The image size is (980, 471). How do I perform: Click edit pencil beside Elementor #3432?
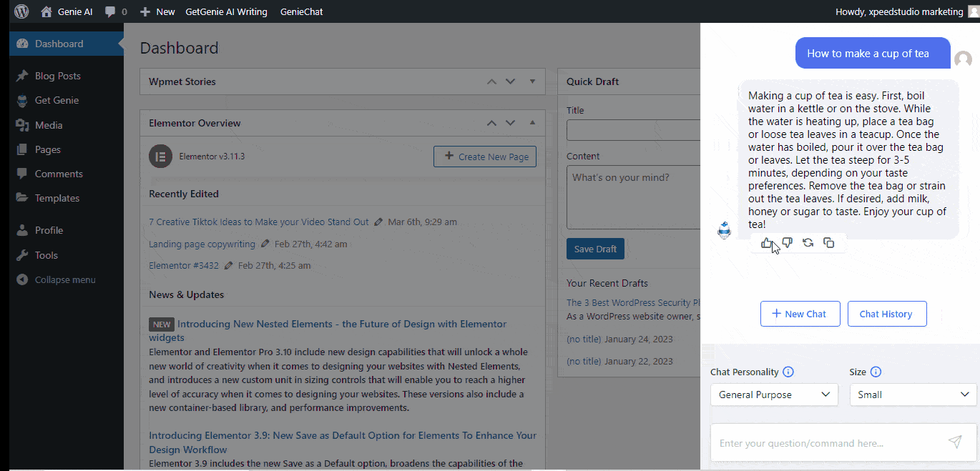[229, 265]
